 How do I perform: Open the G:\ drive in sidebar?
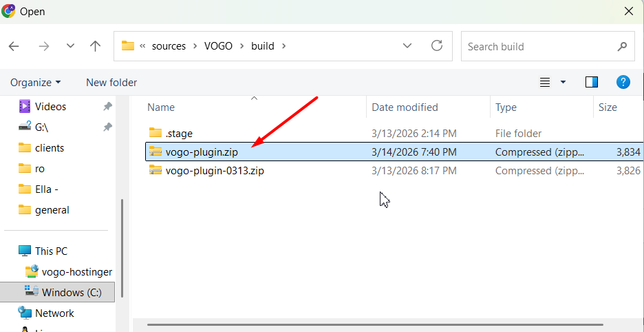[x=41, y=127]
